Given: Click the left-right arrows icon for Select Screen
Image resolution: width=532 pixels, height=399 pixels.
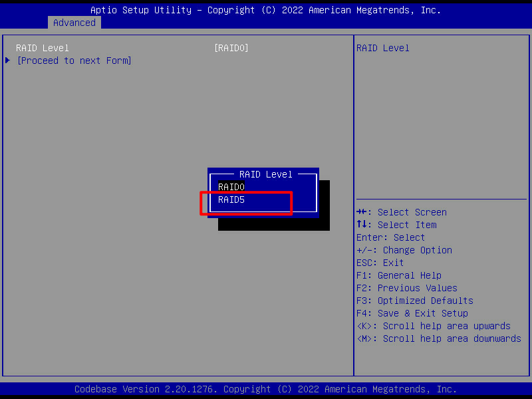Looking at the screenshot, I should point(362,212).
